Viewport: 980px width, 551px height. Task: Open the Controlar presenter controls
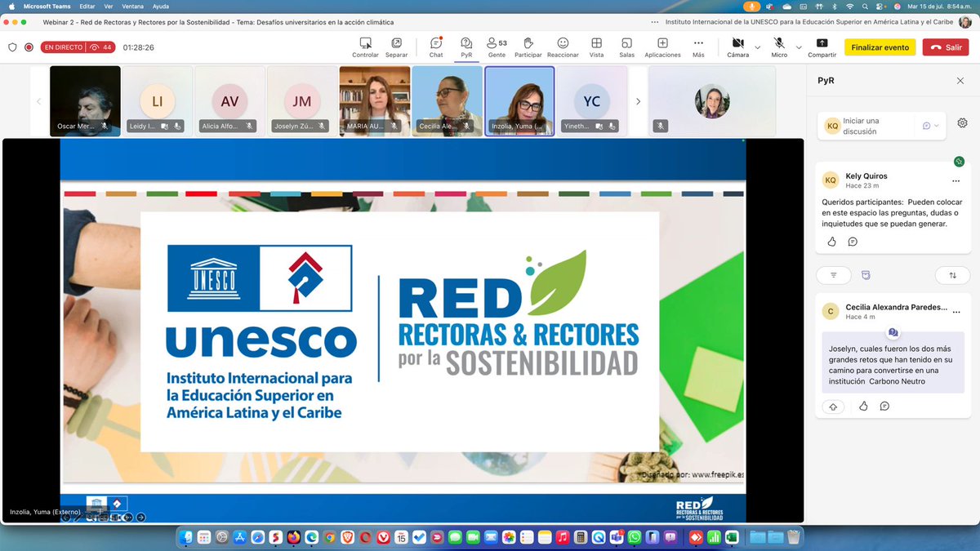coord(365,47)
